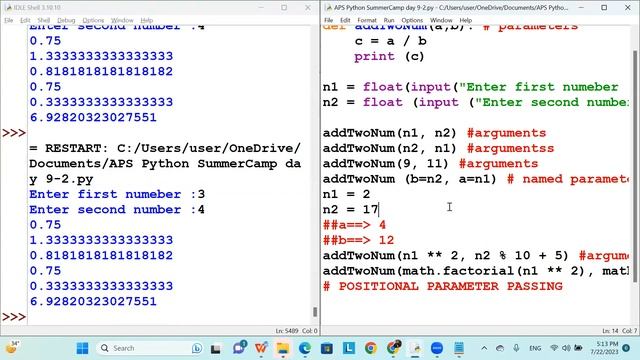Open File Explorer from the taskbar
This screenshot has width=640, height=360.
coord(283,348)
